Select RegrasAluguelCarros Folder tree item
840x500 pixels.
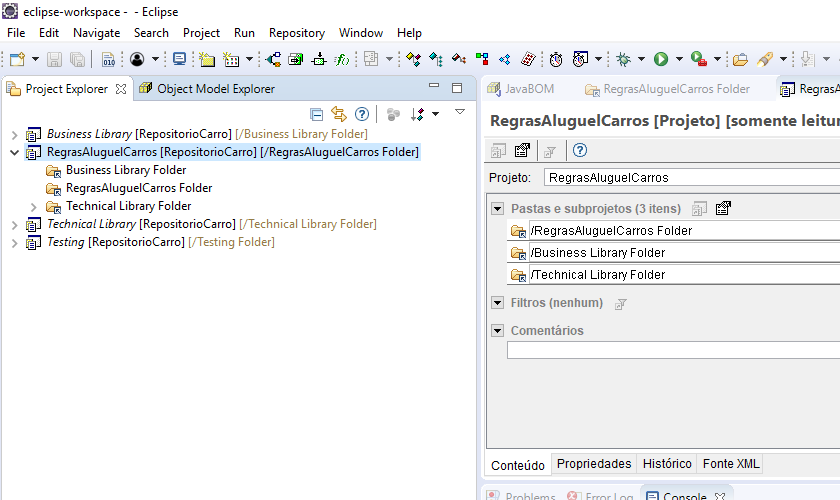pyautogui.click(x=139, y=188)
